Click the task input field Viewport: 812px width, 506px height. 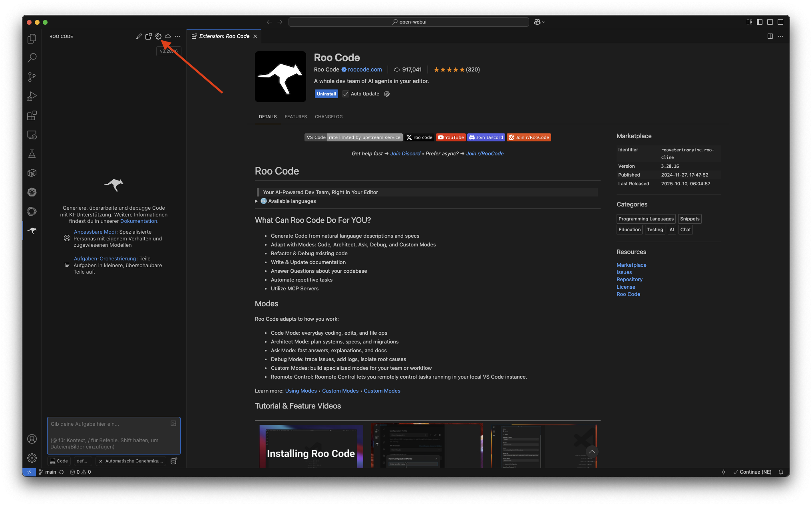tap(114, 435)
